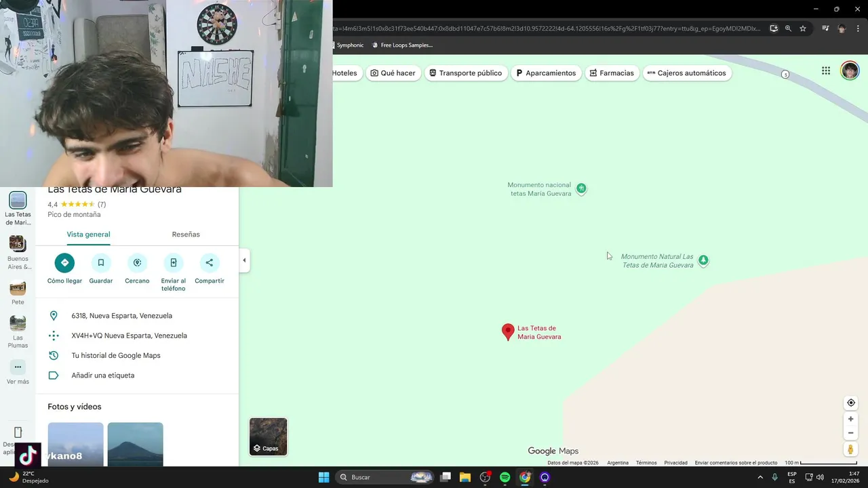Viewport: 868px width, 488px height.
Task: Open Spotify from the taskbar
Action: pyautogui.click(x=505, y=477)
